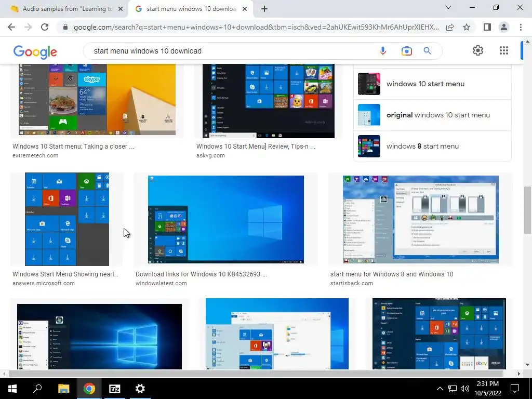The image size is (532, 399).
Task: Reload the current page
Action: point(45,27)
